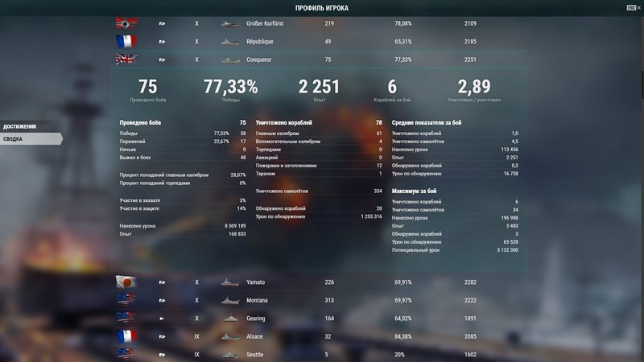Click the Потенциальный урон label

[415, 250]
